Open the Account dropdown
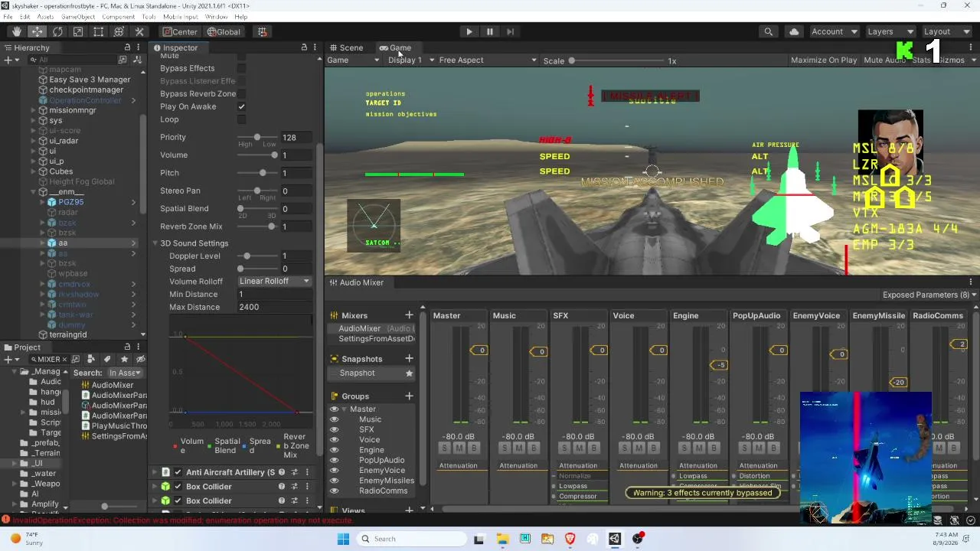 click(835, 31)
